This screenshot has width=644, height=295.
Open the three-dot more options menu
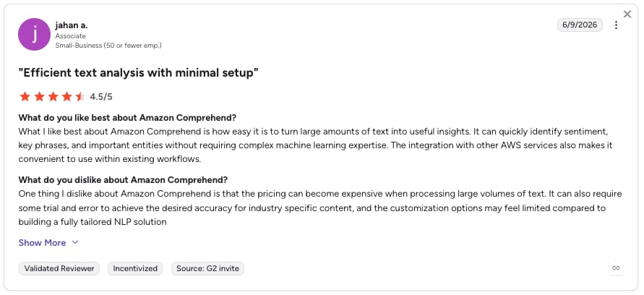616,25
